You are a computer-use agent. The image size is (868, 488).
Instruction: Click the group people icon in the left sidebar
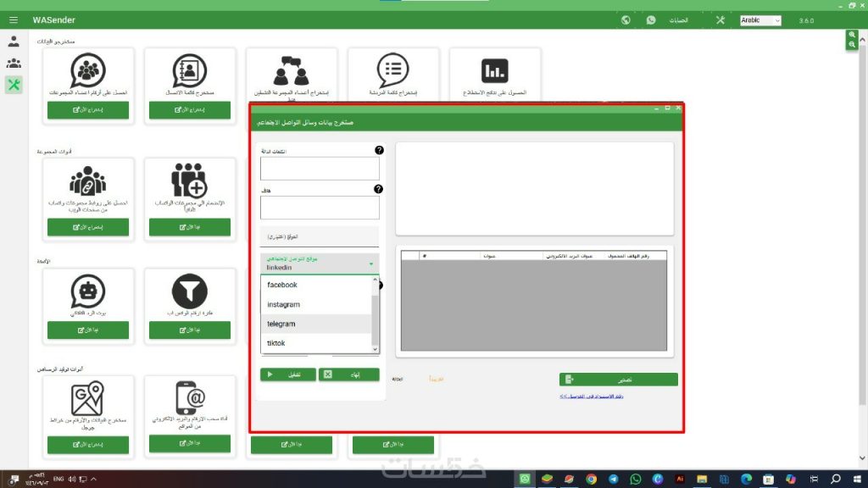pyautogui.click(x=14, y=63)
